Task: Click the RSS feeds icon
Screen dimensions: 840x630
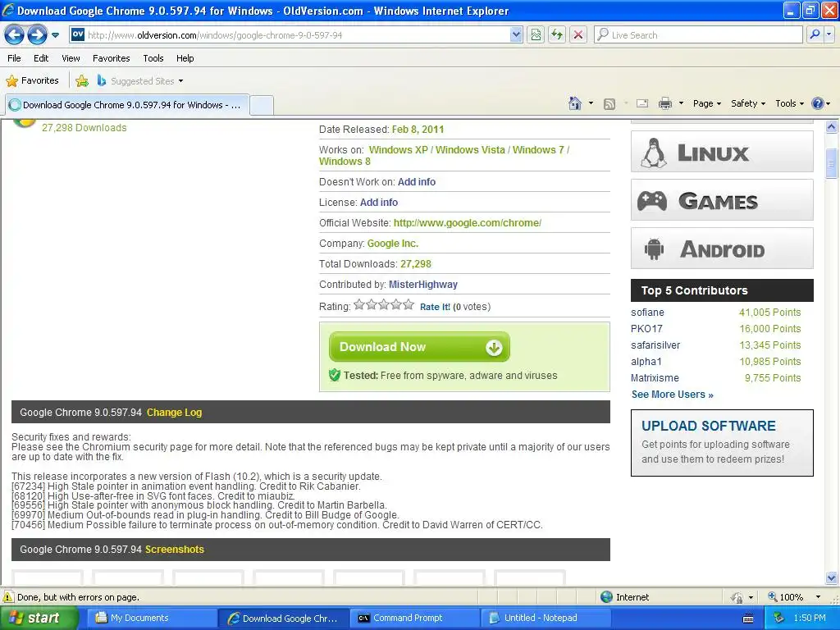Action: [609, 104]
